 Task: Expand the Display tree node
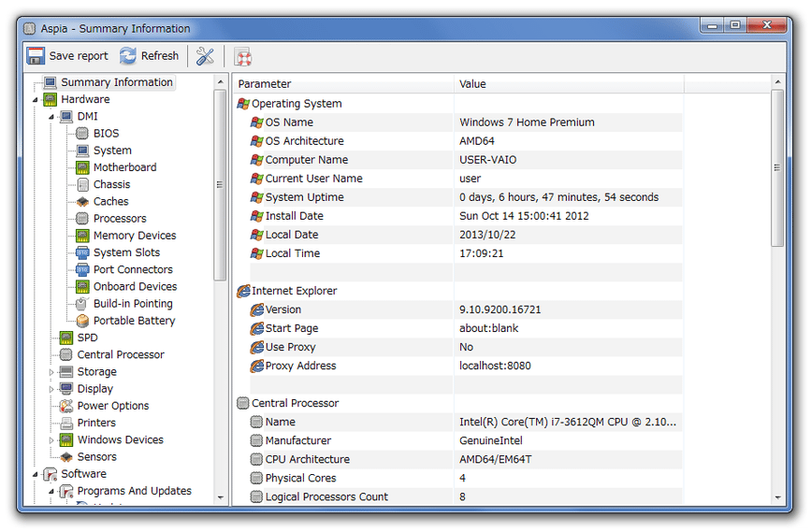pyautogui.click(x=51, y=389)
